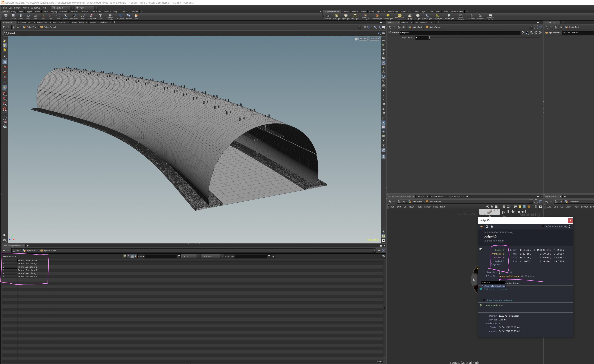The width and height of the screenshot is (594, 364).
Task: Select the Null shelf tool
Action: tap(43, 17)
